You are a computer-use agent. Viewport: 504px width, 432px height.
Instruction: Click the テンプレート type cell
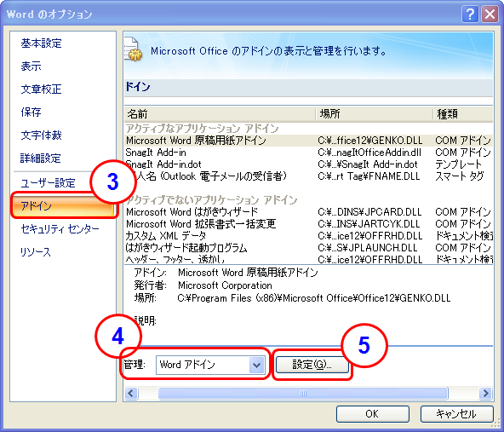458,164
